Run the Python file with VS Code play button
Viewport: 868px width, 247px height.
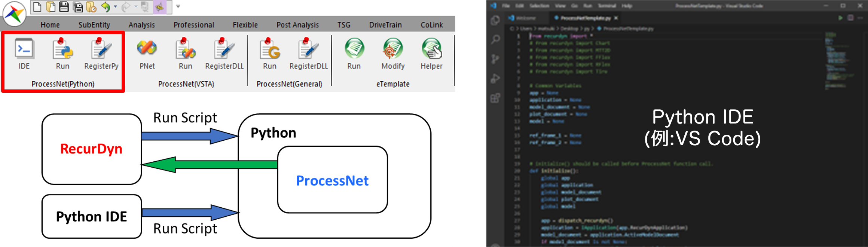click(x=841, y=18)
